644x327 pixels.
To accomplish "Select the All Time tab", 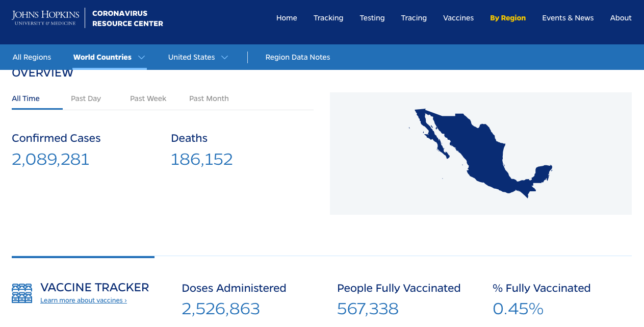I will click(x=26, y=98).
